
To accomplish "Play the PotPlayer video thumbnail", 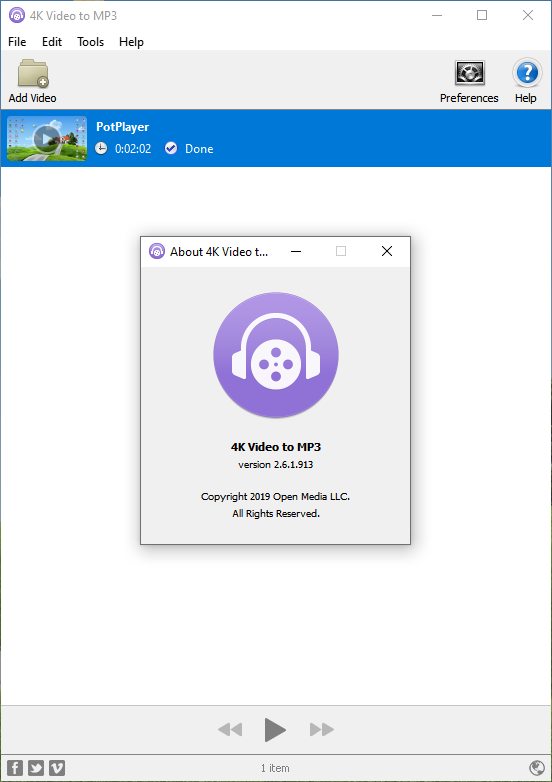I will [47, 138].
